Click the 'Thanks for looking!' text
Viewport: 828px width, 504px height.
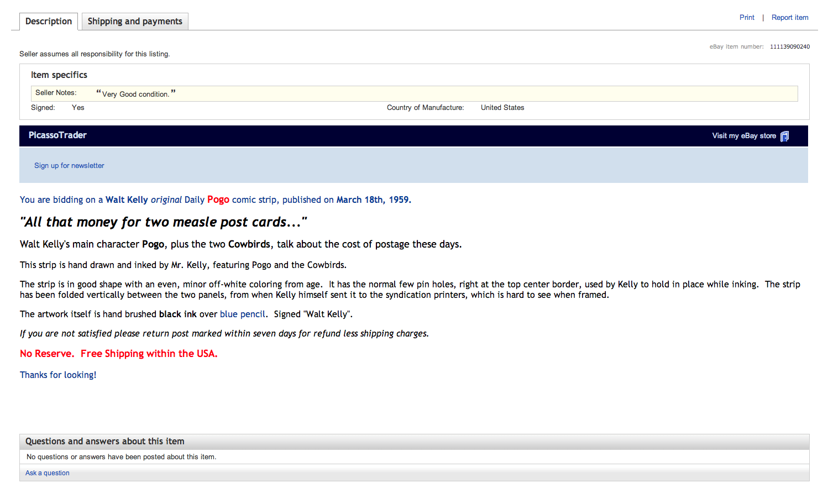coord(58,375)
